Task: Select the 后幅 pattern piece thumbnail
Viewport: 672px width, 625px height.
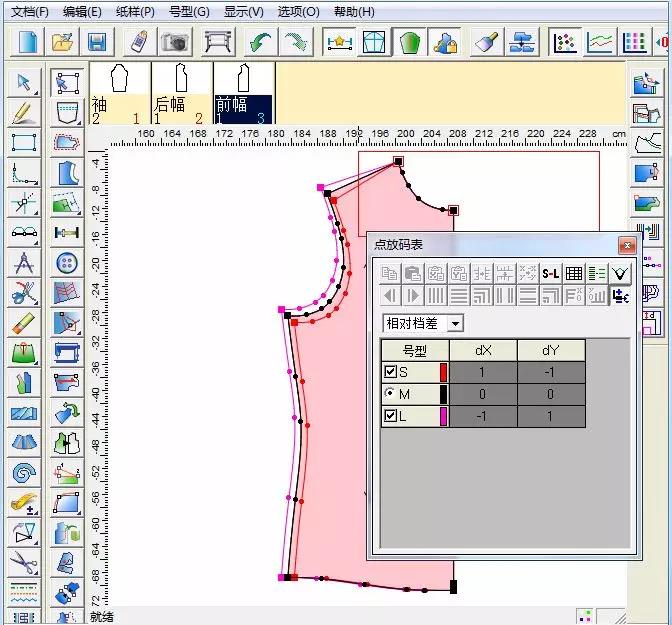Action: click(181, 93)
